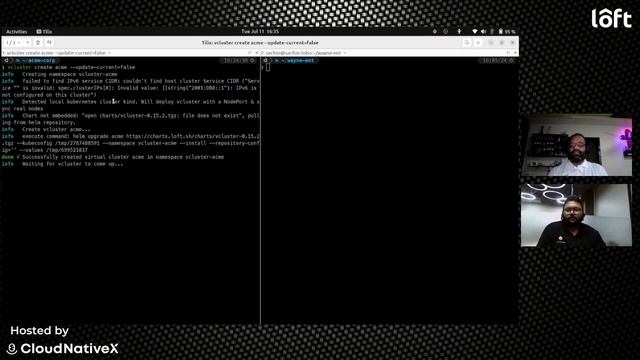Open Tilix find-in-terminal search icon
Viewport: 640px width, 360px height.
point(467,42)
